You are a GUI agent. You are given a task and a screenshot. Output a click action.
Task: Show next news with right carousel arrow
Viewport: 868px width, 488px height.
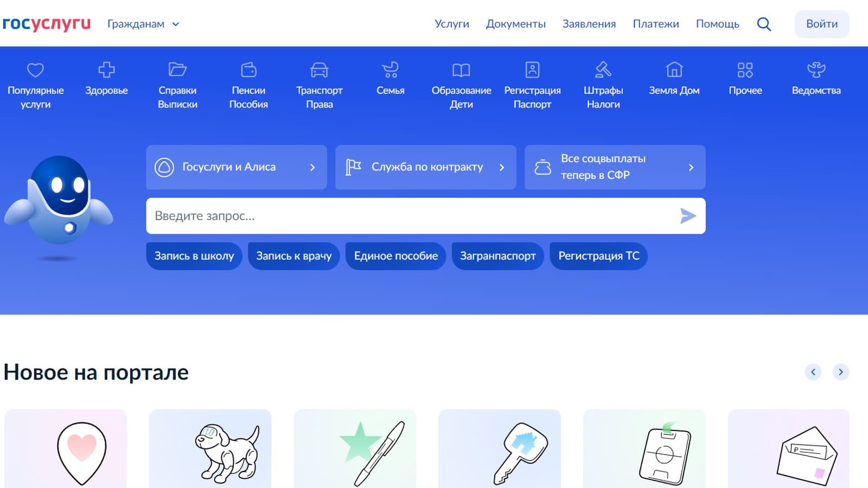[841, 372]
